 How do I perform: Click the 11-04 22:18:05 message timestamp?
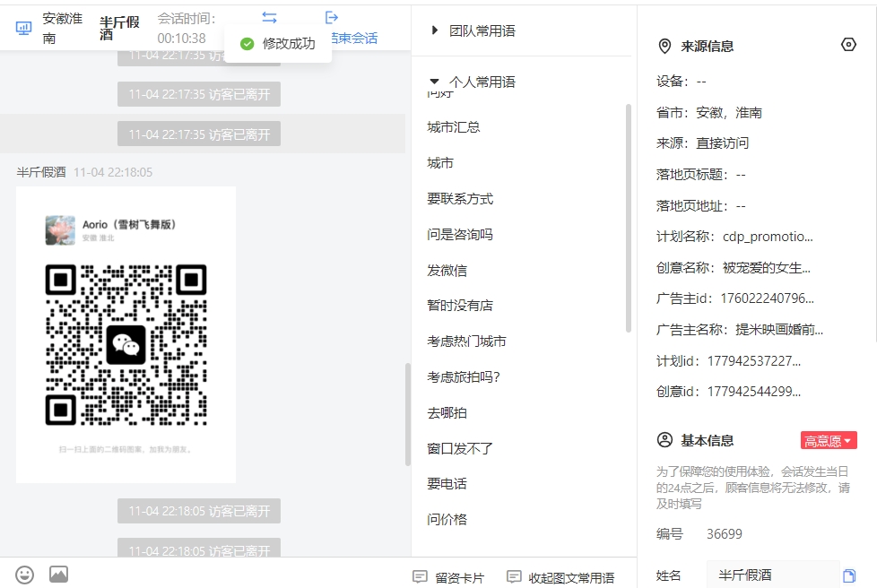(113, 172)
